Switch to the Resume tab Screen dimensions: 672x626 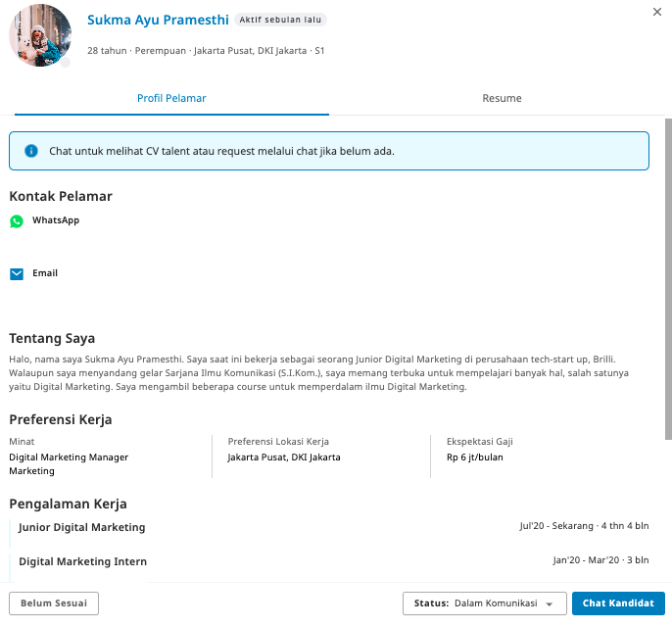click(x=502, y=98)
